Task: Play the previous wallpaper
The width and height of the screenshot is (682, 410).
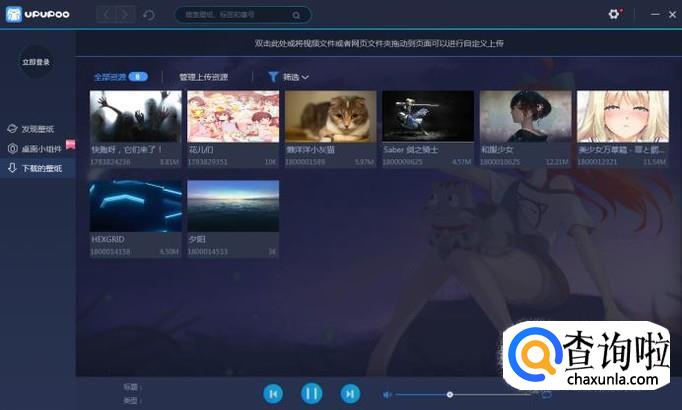Action: (273, 394)
